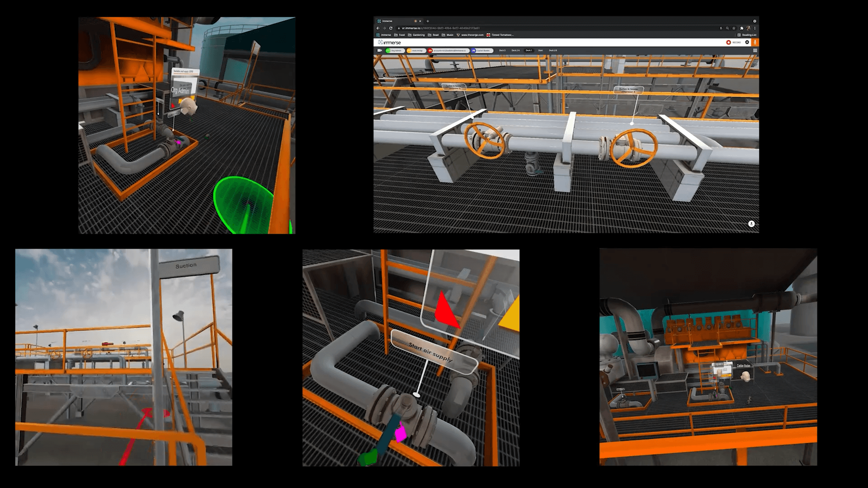
Task: Click the camera icon in session bar
Action: pos(380,51)
